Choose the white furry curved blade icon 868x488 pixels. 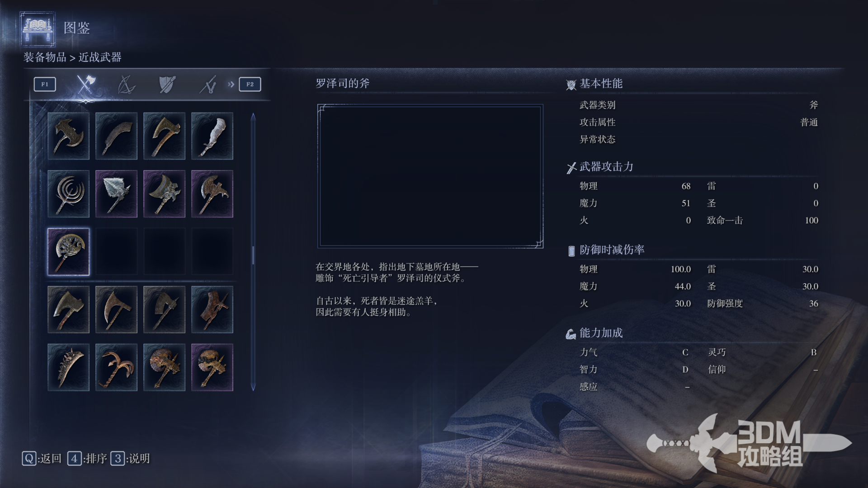[x=212, y=136]
